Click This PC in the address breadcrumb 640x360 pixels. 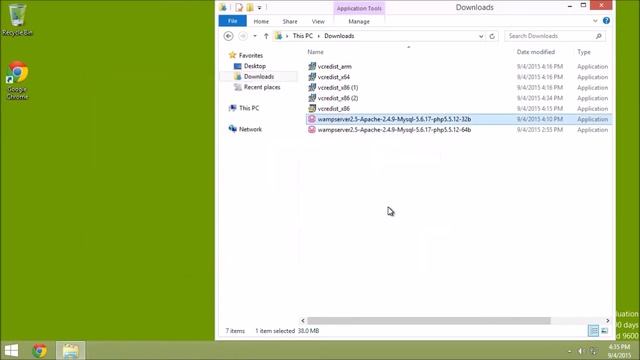coord(302,36)
